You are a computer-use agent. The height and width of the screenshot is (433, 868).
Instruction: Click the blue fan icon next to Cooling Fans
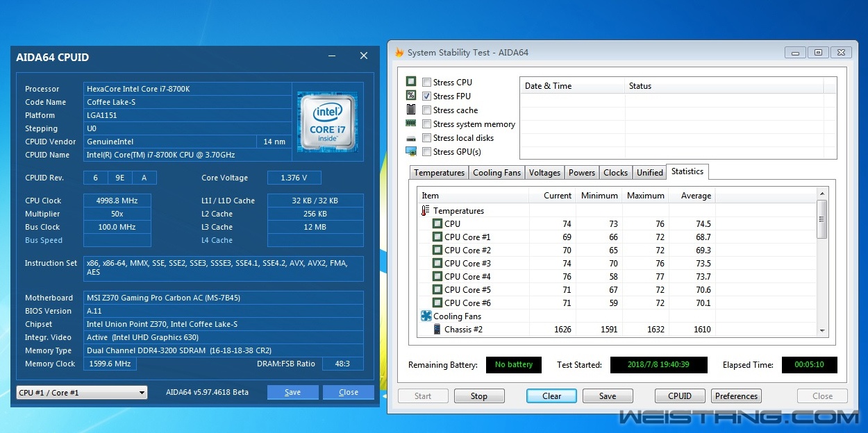pos(426,316)
